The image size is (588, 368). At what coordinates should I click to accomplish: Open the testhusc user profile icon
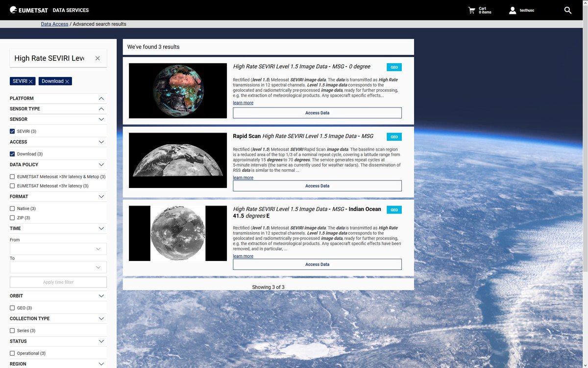(513, 10)
